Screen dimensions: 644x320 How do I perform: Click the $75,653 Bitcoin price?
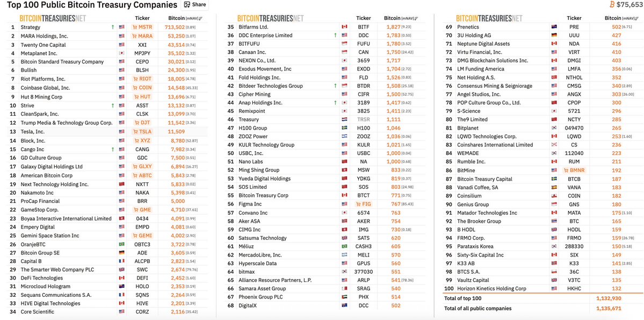[x=630, y=4]
